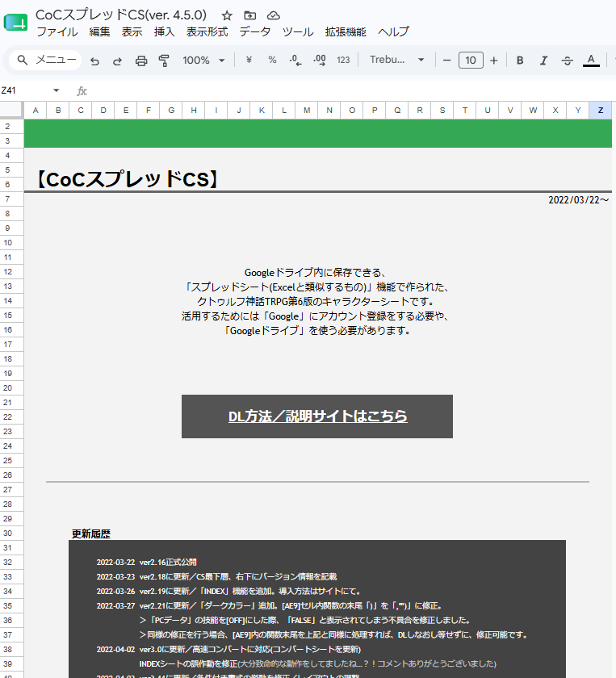Click the date text 2022/03/22～
This screenshot has width=616, height=678.
point(579,200)
